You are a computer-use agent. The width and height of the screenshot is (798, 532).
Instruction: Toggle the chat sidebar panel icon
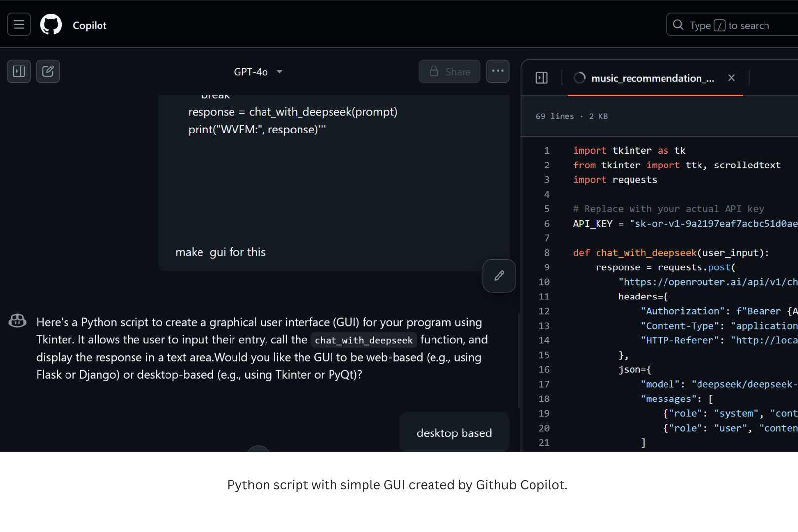point(19,71)
